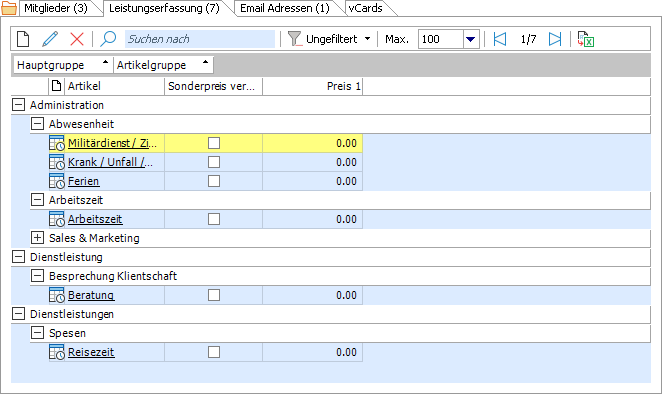This screenshot has width=663, height=395.
Task: Collapse the Arbeitszeit subgroup
Action: [x=38, y=200]
